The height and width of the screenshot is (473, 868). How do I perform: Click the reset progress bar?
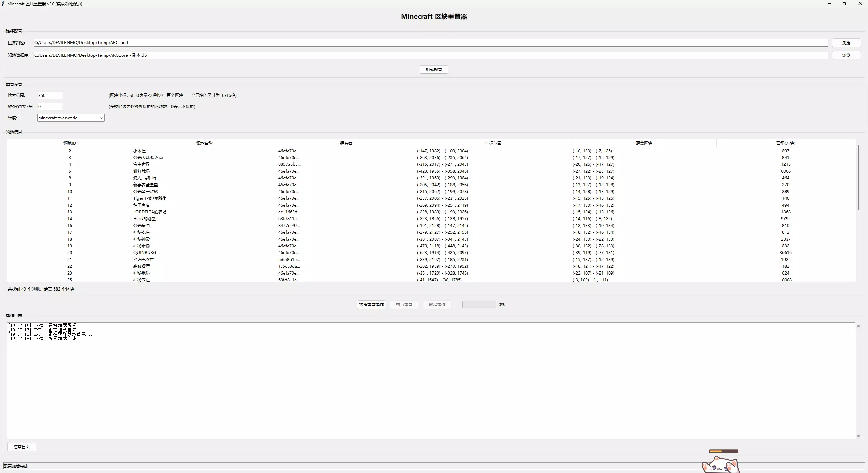(x=479, y=304)
